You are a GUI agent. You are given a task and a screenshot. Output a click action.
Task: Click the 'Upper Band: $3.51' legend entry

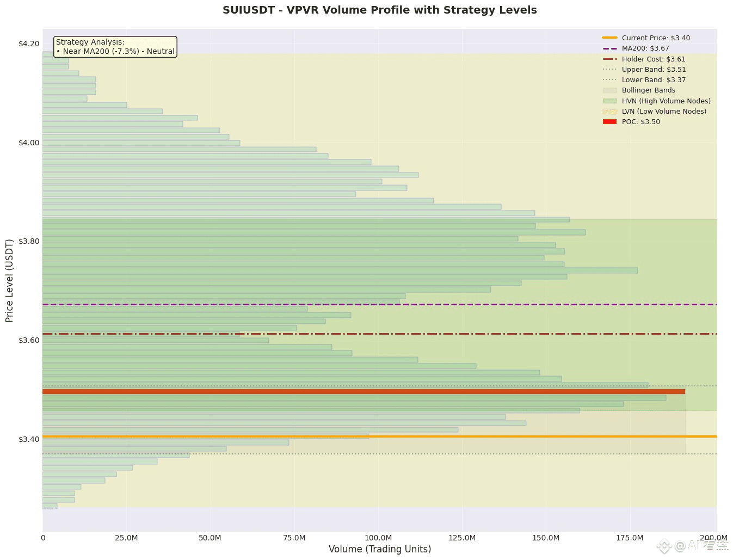[644, 69]
